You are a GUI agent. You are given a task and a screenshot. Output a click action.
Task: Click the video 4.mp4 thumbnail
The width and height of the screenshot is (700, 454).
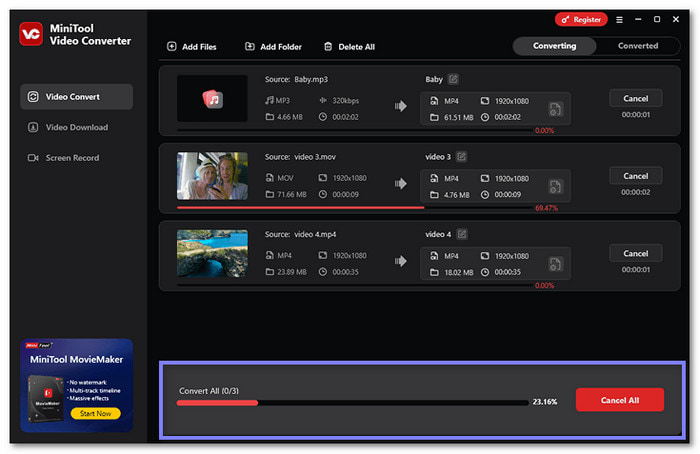click(x=212, y=254)
